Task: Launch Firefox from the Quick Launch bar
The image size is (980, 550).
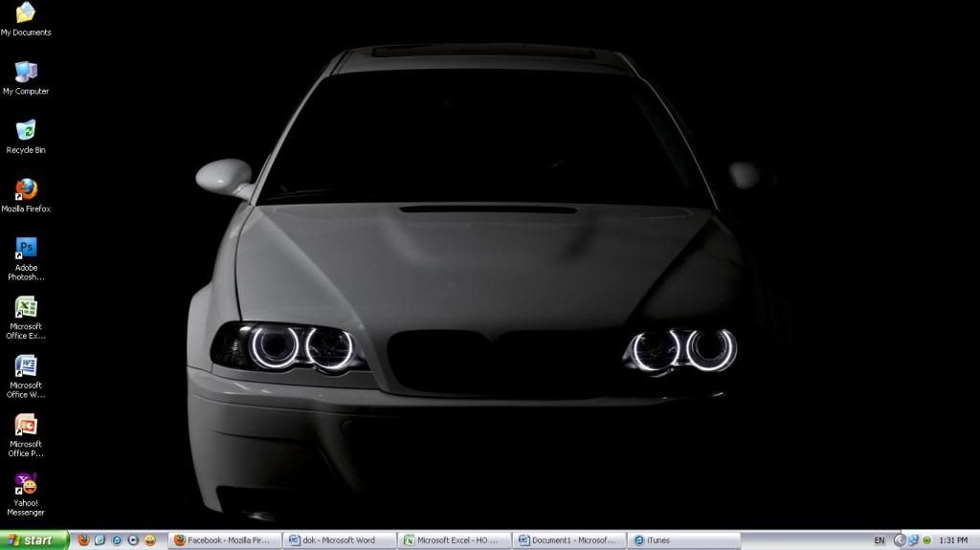Action: [83, 540]
